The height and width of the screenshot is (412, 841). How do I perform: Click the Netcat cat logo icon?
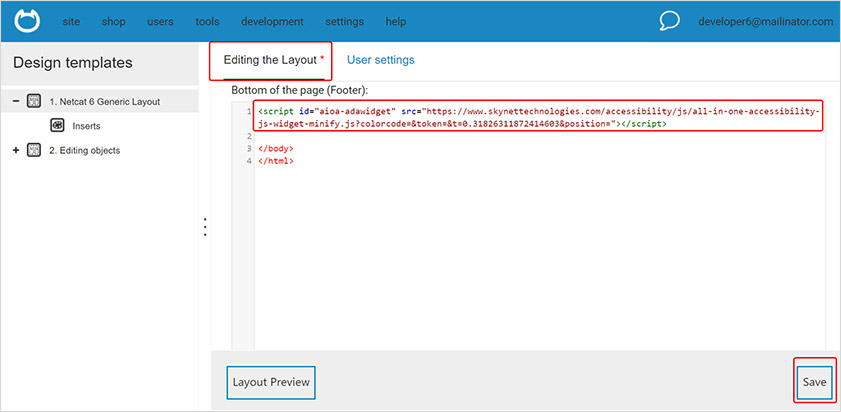(x=27, y=21)
